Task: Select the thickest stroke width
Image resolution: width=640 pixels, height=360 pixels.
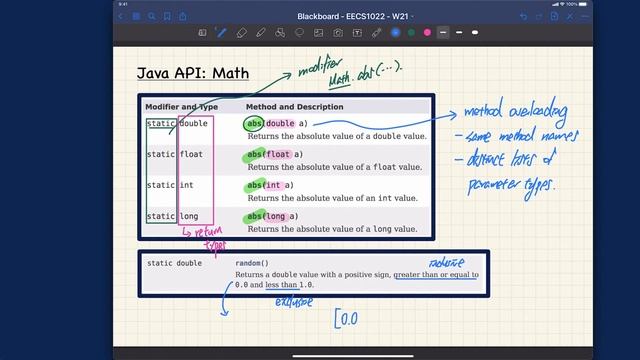Action: pos(475,33)
